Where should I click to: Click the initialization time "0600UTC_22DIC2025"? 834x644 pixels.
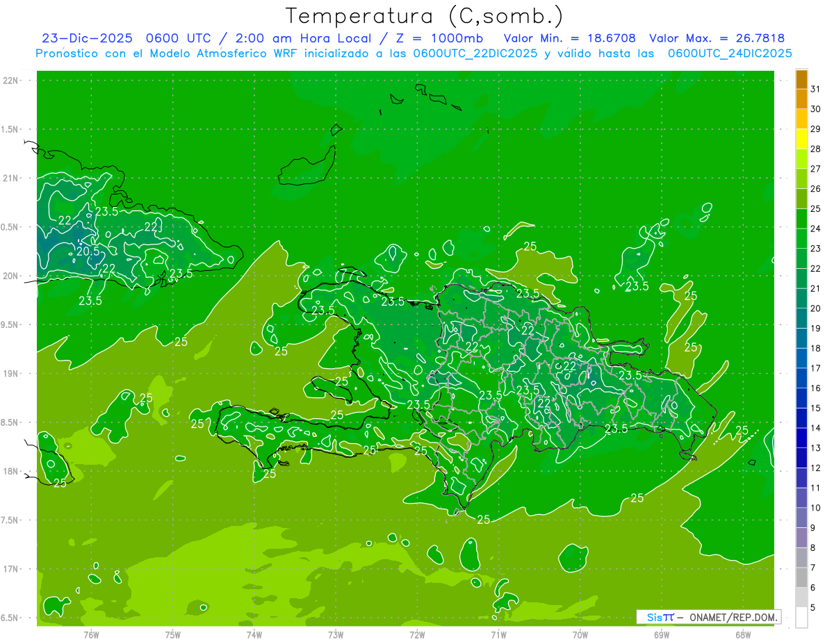(x=475, y=53)
